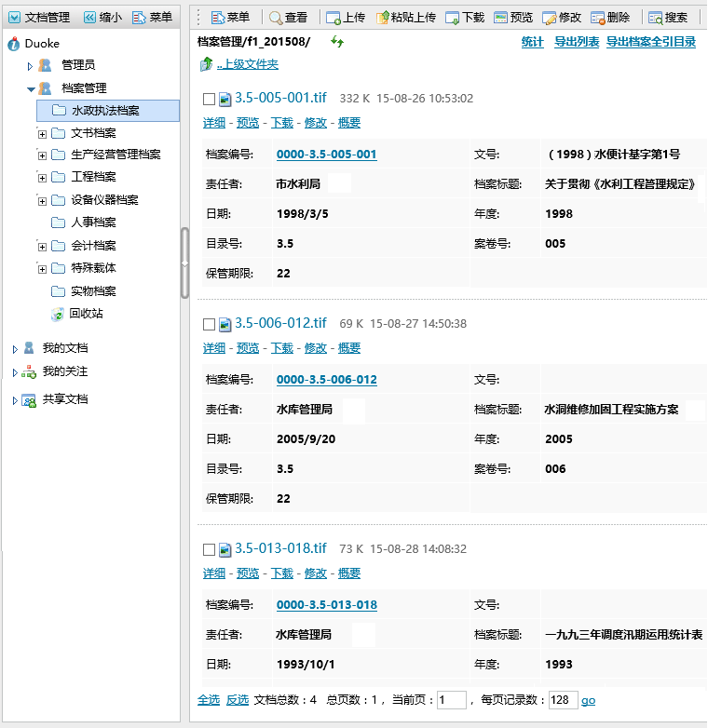Click the 上传 upload toolbar icon

[x=334, y=18]
